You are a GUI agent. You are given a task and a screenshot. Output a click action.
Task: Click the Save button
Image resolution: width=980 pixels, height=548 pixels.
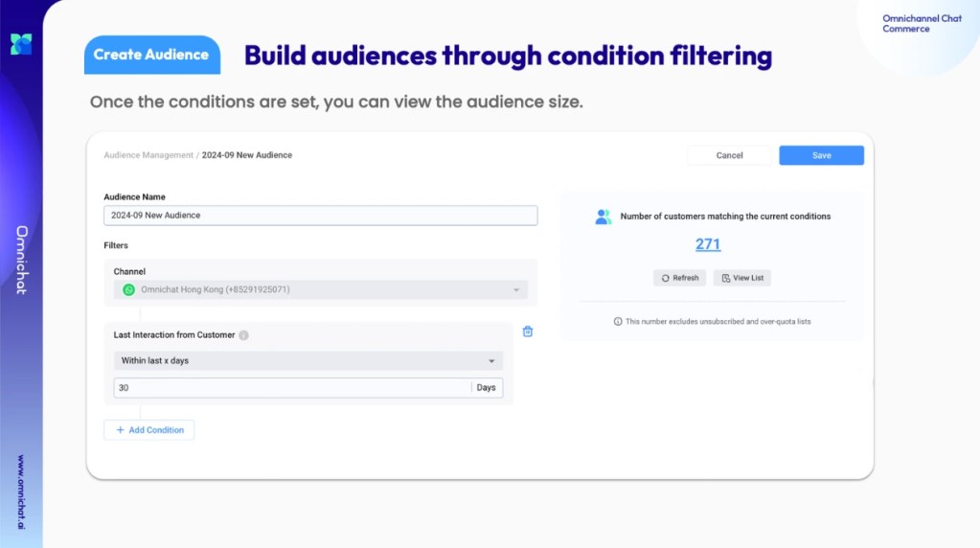pyautogui.click(x=821, y=155)
